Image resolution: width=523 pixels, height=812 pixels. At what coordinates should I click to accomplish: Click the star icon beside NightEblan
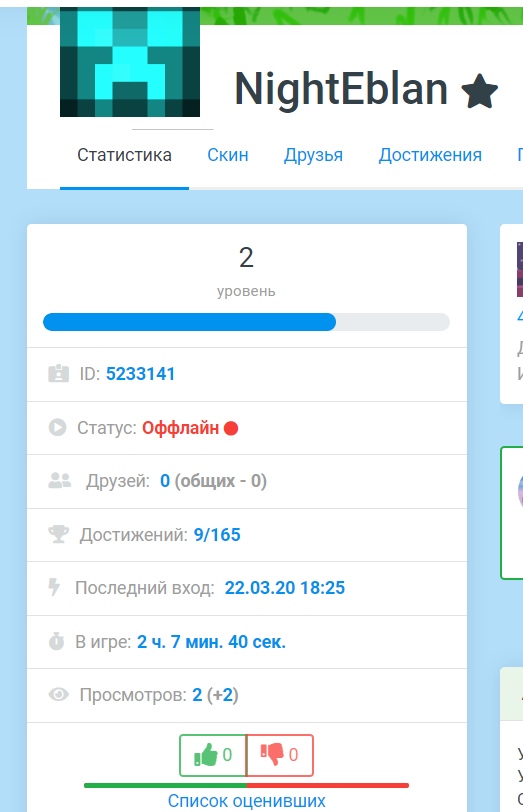[479, 91]
